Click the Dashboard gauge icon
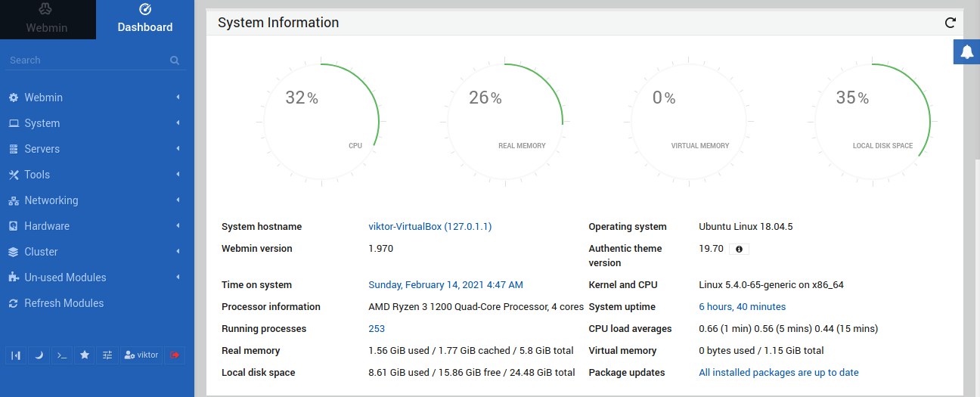This screenshot has height=397, width=980. (x=145, y=9)
